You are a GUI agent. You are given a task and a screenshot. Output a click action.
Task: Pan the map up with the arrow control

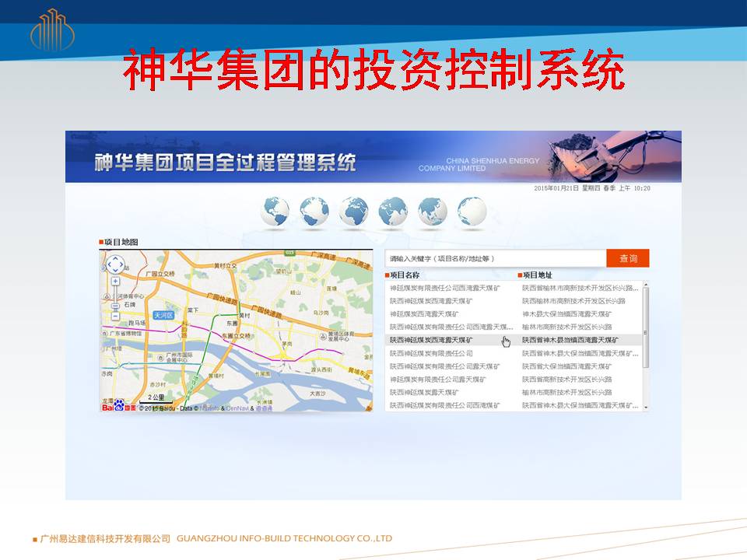(115, 258)
